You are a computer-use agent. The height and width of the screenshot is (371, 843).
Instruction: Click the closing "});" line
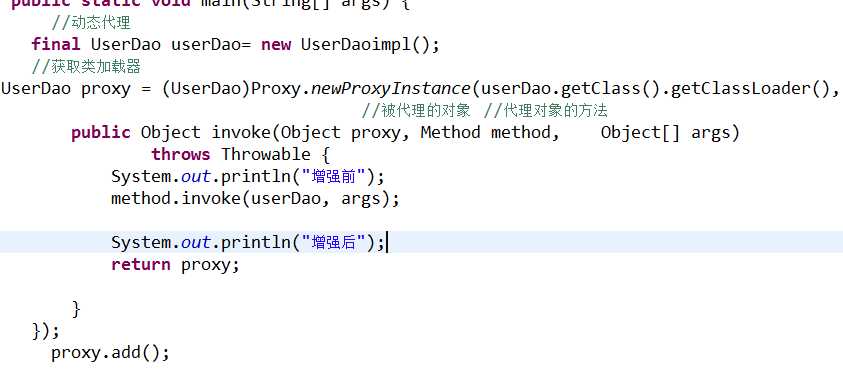click(x=46, y=331)
